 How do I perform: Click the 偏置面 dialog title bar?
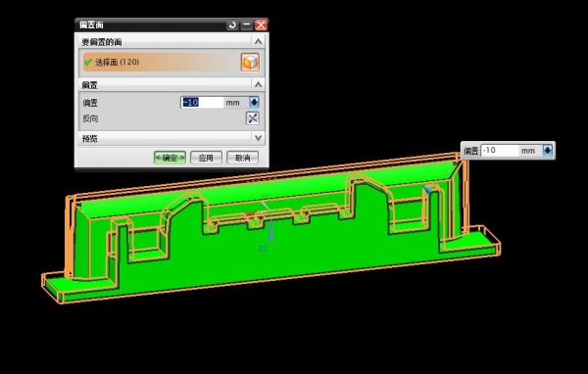tap(151, 25)
